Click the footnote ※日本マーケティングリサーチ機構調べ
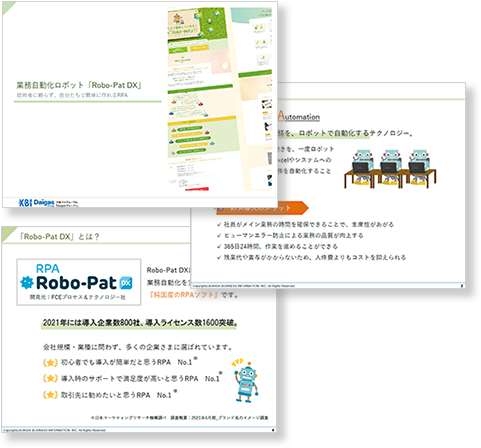Viewport: 481px width, 448px height. tap(128, 418)
